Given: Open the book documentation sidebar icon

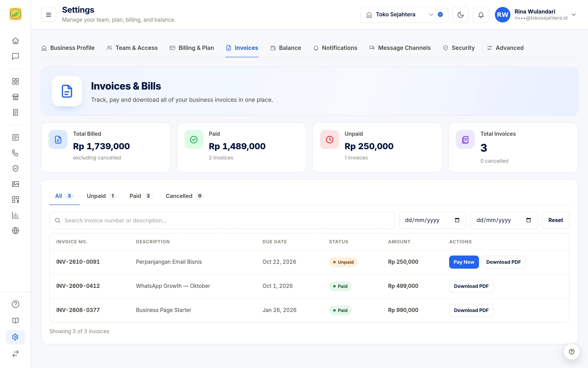Looking at the screenshot, I should point(15,321).
